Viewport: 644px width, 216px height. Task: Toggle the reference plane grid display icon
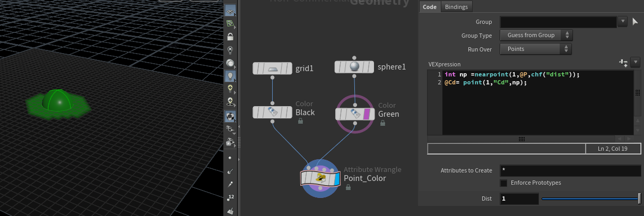pyautogui.click(x=230, y=11)
